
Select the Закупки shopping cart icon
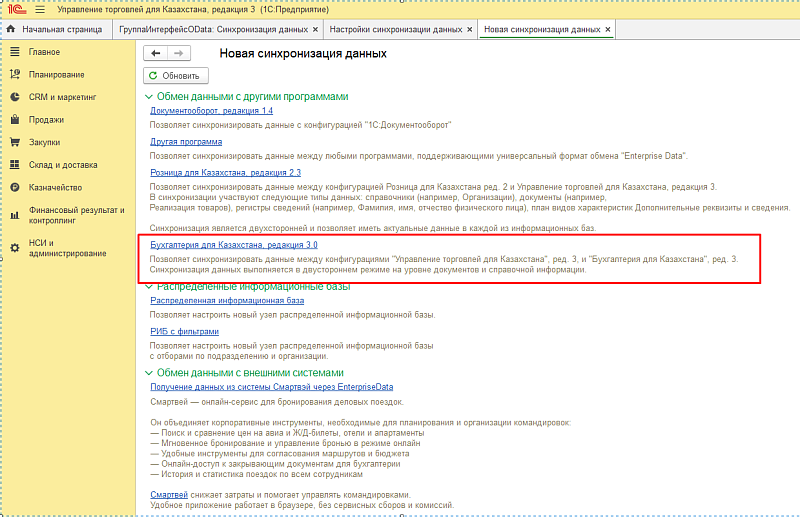pos(15,143)
